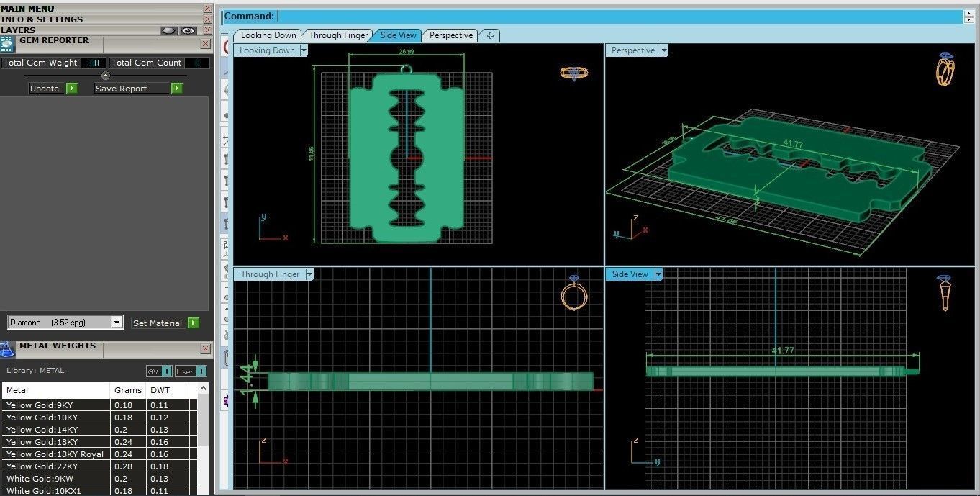Screen dimensions: 980x496
Task: Open the Side View viewport dropdown arrow
Action: (658, 274)
